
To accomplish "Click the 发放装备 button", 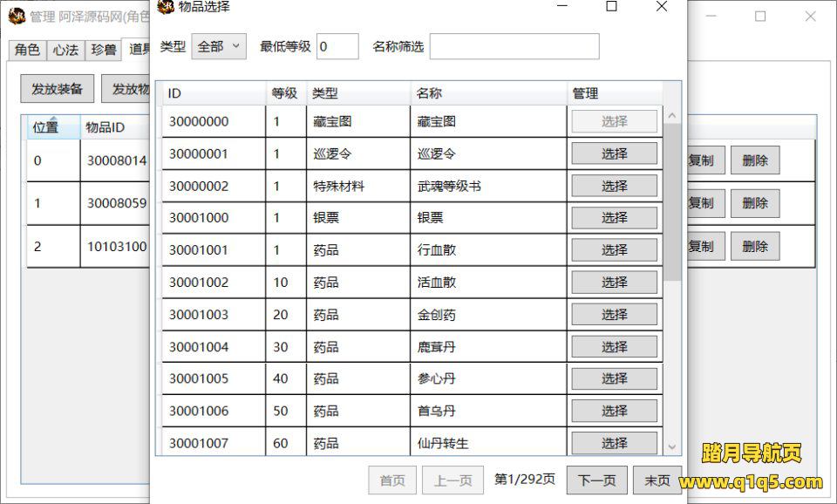I will tap(56, 88).
